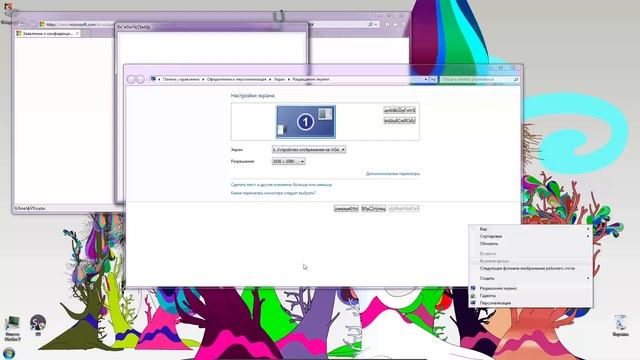Click the OK button in display settings

[x=346, y=209]
